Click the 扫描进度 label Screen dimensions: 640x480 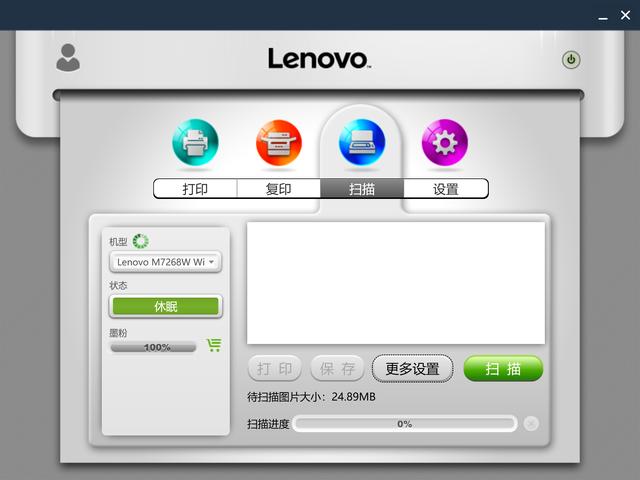(x=268, y=424)
